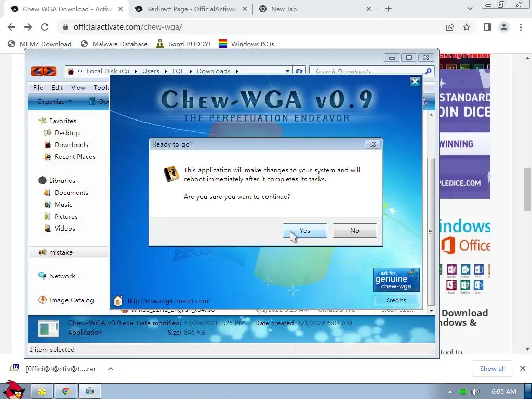Viewport: 532px width, 399px height.
Task: Go forward in Chrome
Action: (28, 27)
